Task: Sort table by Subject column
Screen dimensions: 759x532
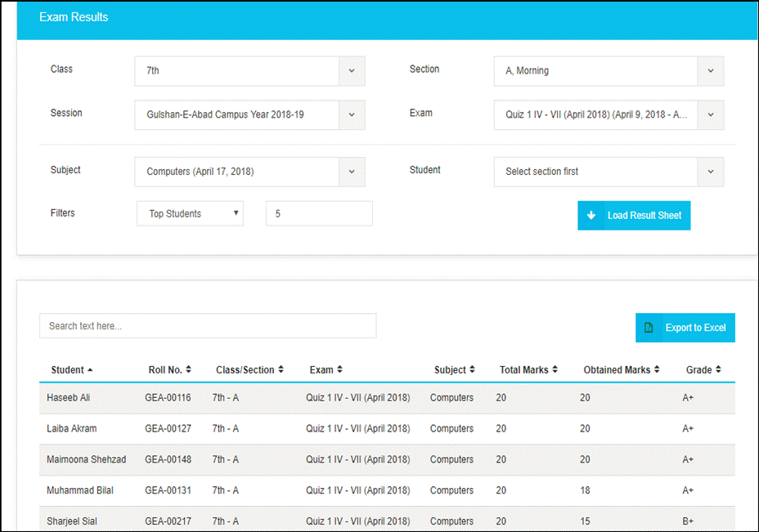Action: click(x=454, y=370)
